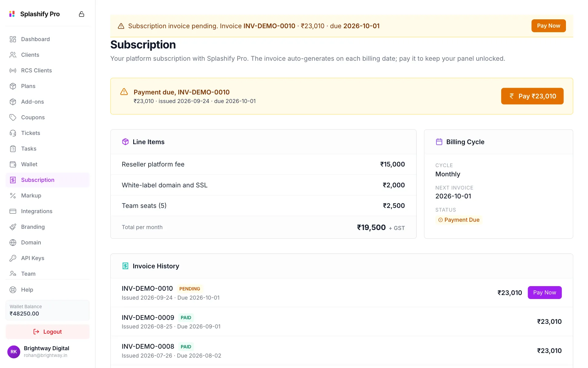Select the RCS Clients broadcast icon
Screen dimensions: 588x368
(13, 71)
